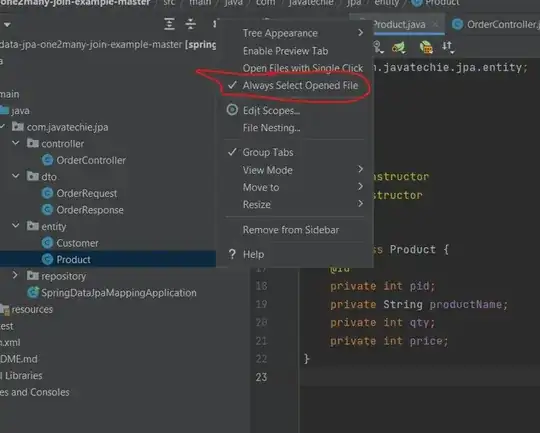Click the Edit Scopes target icon
This screenshot has height=433, width=540.
coord(232,110)
